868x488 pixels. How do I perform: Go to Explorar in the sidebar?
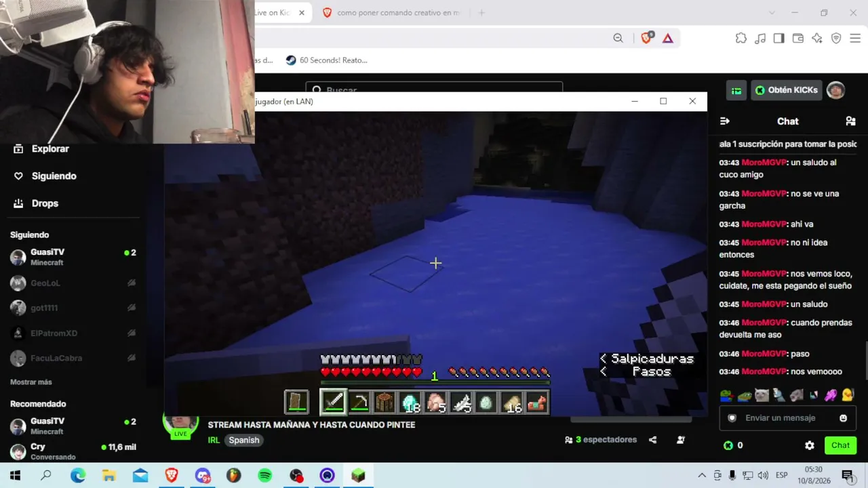41,149
